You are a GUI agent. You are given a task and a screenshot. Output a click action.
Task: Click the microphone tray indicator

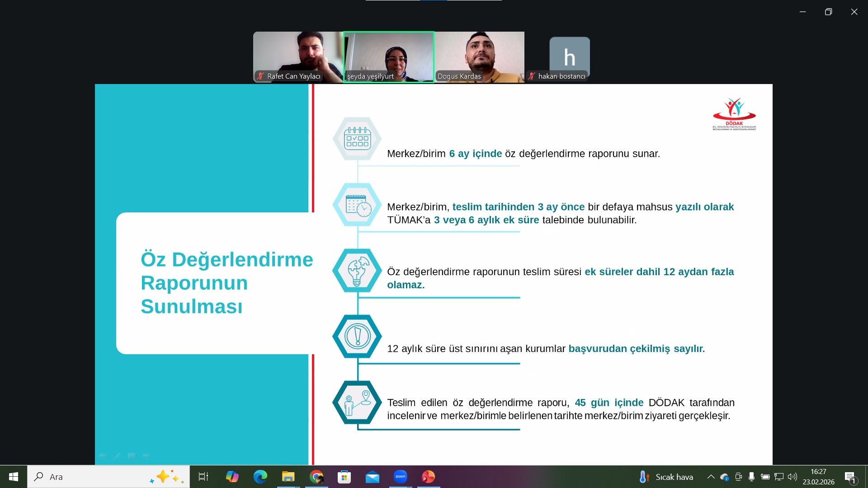click(x=751, y=477)
